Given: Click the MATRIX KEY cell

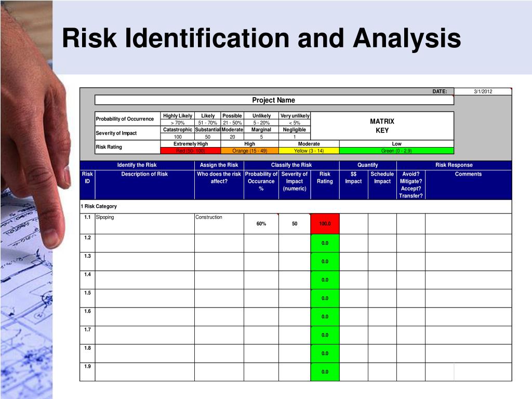Looking at the screenshot, I should (382, 126).
